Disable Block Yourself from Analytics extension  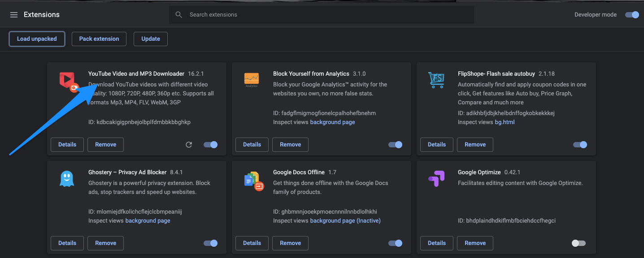click(396, 145)
